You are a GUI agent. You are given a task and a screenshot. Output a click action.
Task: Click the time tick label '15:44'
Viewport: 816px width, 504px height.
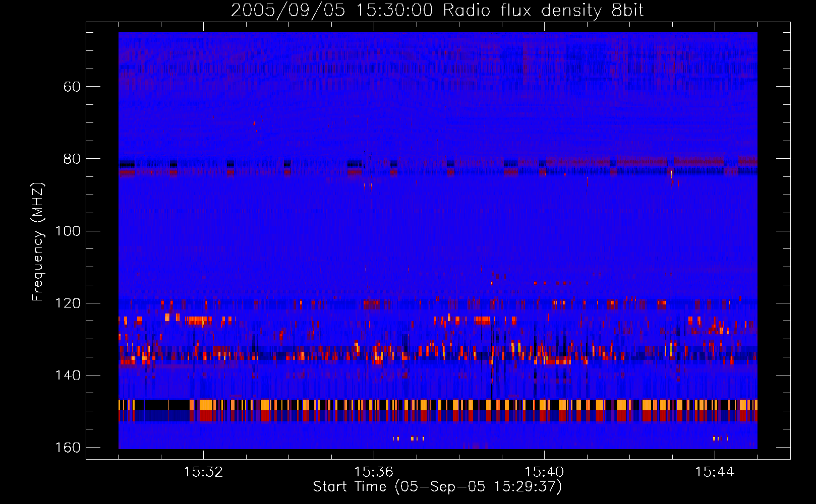point(715,472)
